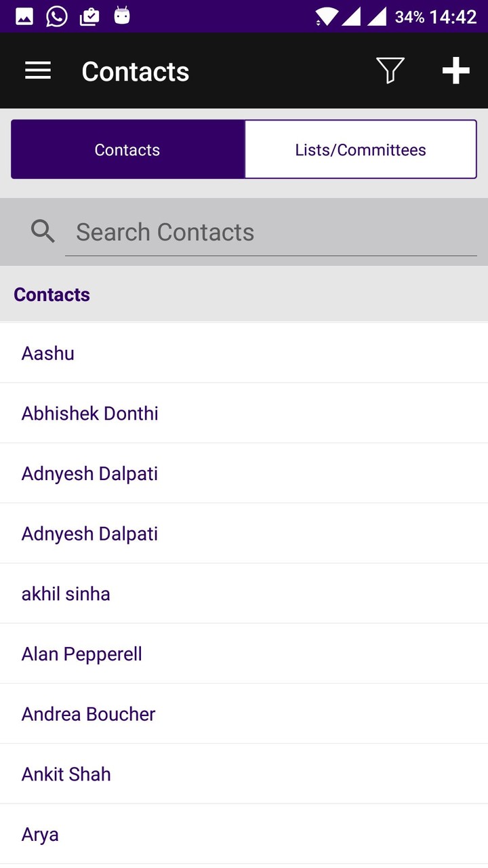Open contact Abhishek Donthi
This screenshot has width=488, height=868.
244,413
